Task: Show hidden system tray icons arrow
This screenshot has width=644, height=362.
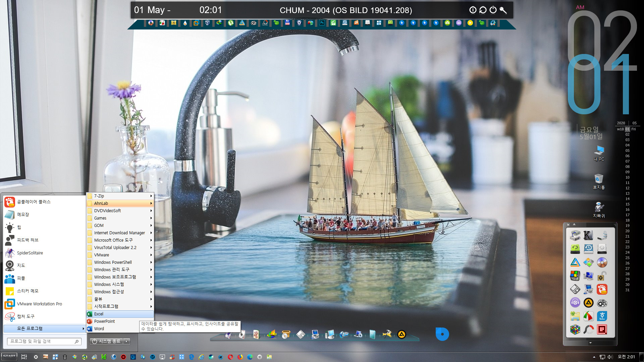Action: pos(594,357)
